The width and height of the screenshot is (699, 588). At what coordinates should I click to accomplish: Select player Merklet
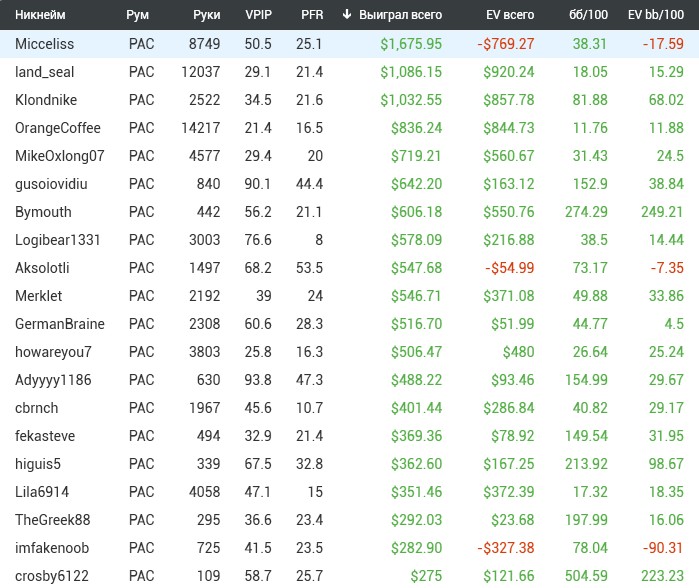(39, 296)
